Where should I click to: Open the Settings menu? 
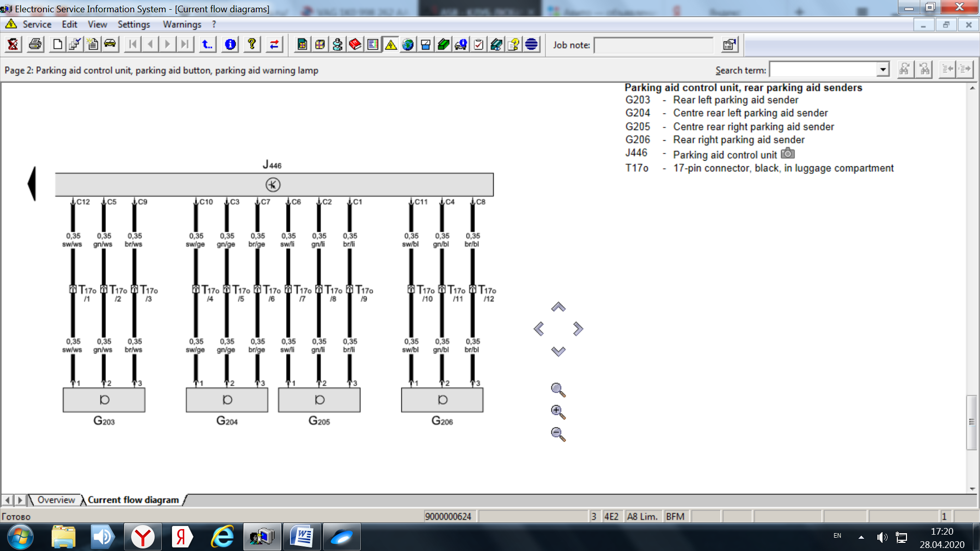pos(134,24)
